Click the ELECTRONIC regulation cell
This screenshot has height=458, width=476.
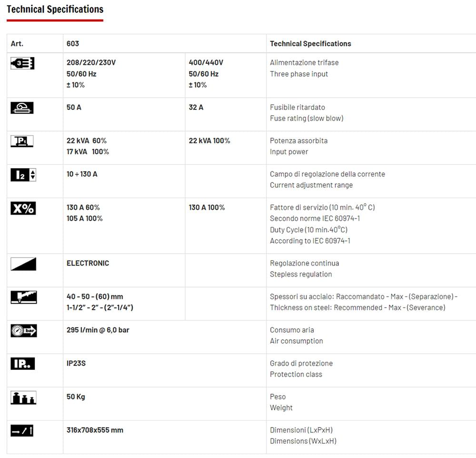click(88, 263)
